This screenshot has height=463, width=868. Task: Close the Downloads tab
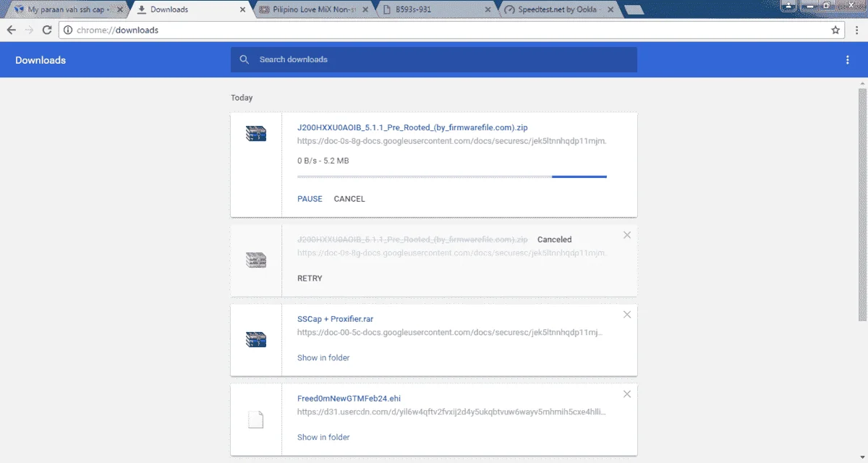click(x=241, y=10)
